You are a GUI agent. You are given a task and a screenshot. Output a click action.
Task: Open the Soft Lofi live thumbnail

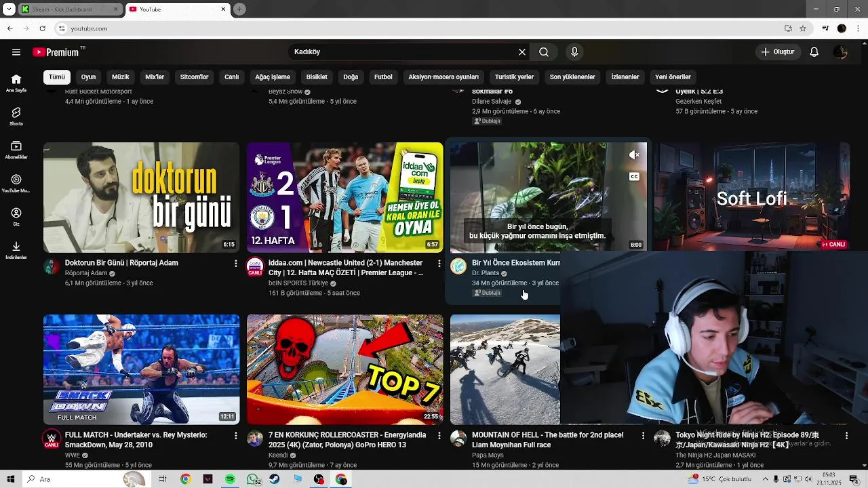coord(751,197)
